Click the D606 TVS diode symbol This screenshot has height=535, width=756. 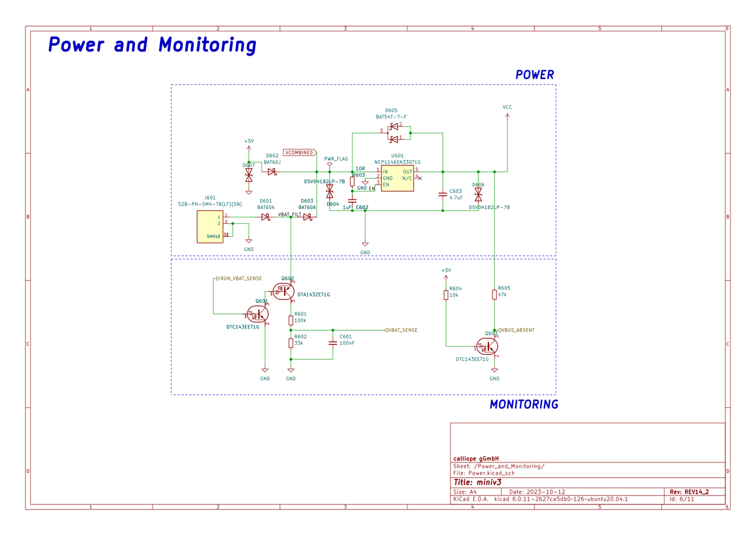point(478,194)
